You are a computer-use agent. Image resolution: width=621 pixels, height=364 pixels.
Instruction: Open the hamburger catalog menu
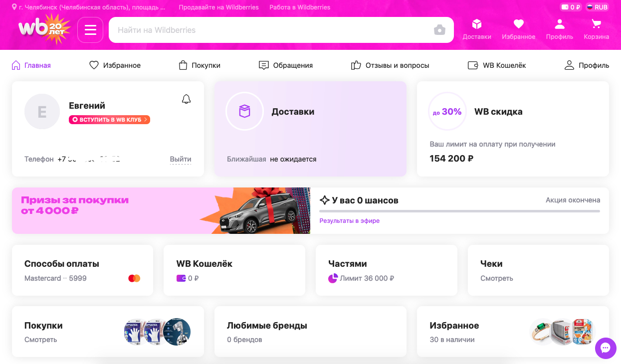90,30
